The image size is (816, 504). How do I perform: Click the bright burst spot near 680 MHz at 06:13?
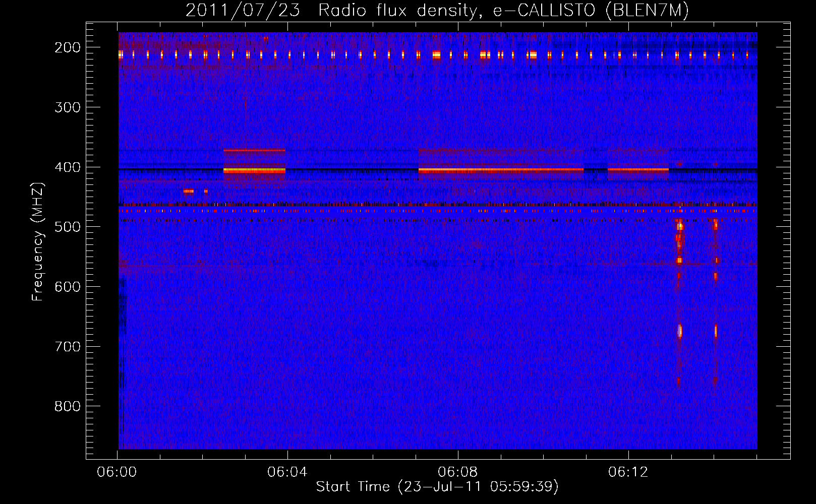pos(679,331)
